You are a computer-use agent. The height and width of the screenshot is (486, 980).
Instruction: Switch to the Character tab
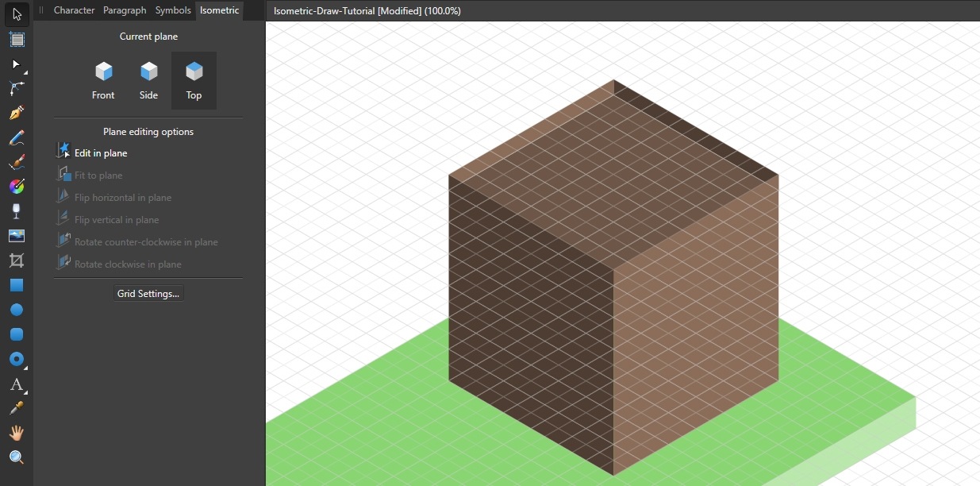74,10
